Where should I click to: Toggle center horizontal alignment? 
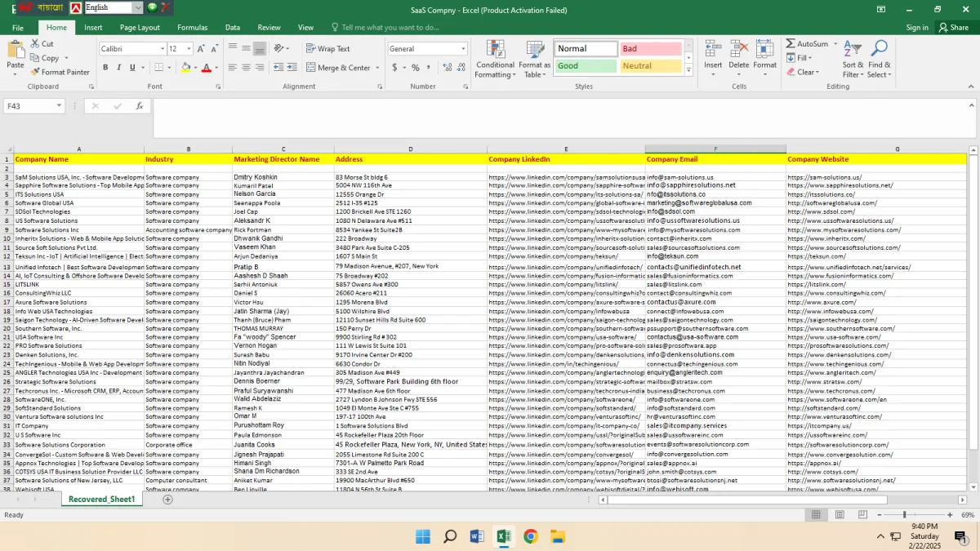click(247, 68)
